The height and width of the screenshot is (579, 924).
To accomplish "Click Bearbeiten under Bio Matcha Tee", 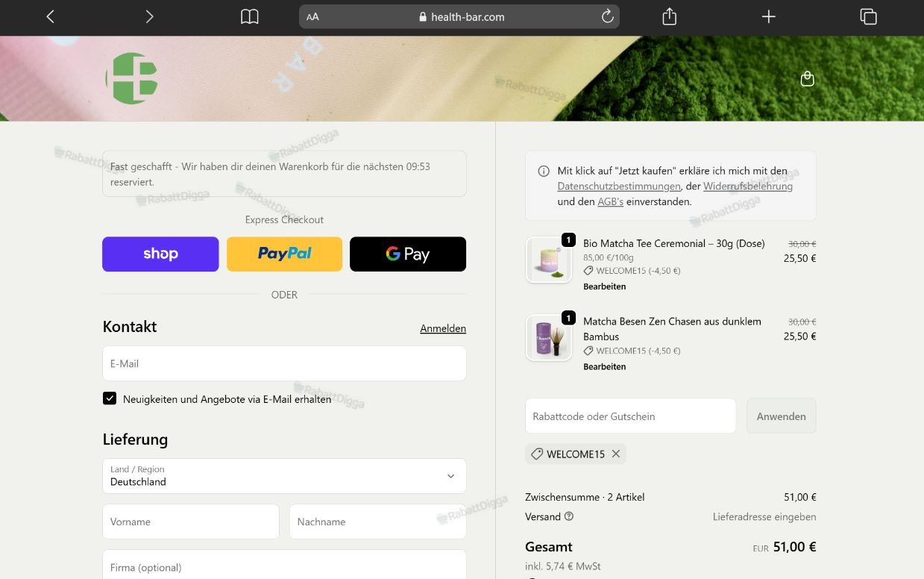I will tap(605, 287).
